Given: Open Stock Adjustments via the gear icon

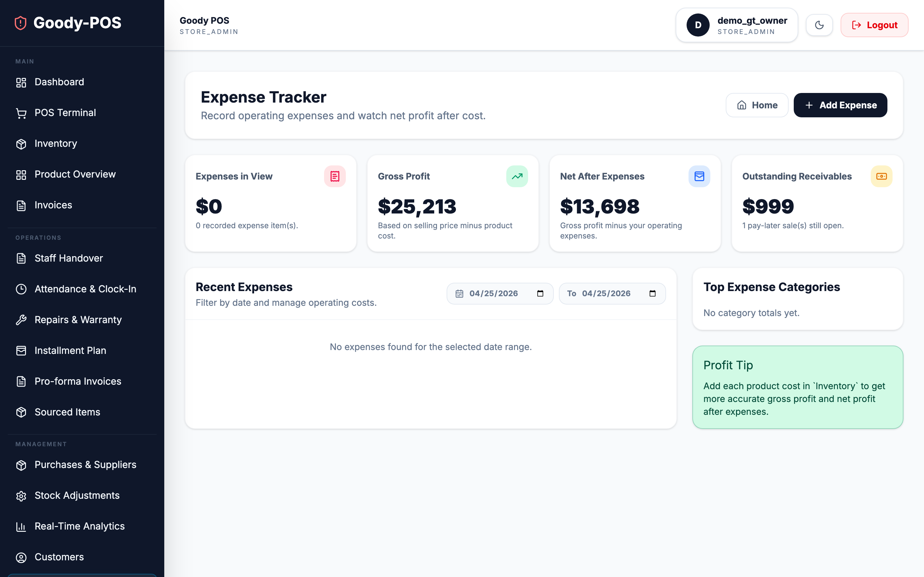Looking at the screenshot, I should (x=21, y=495).
